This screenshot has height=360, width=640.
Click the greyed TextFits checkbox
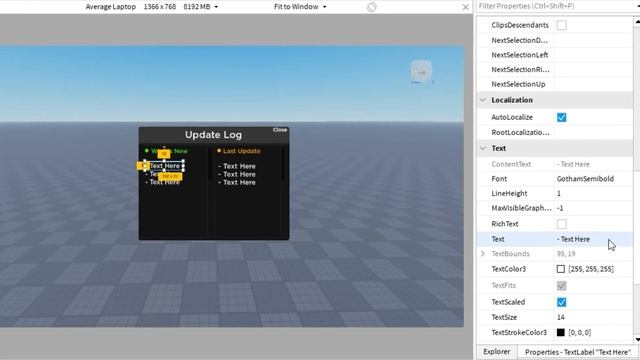562,286
